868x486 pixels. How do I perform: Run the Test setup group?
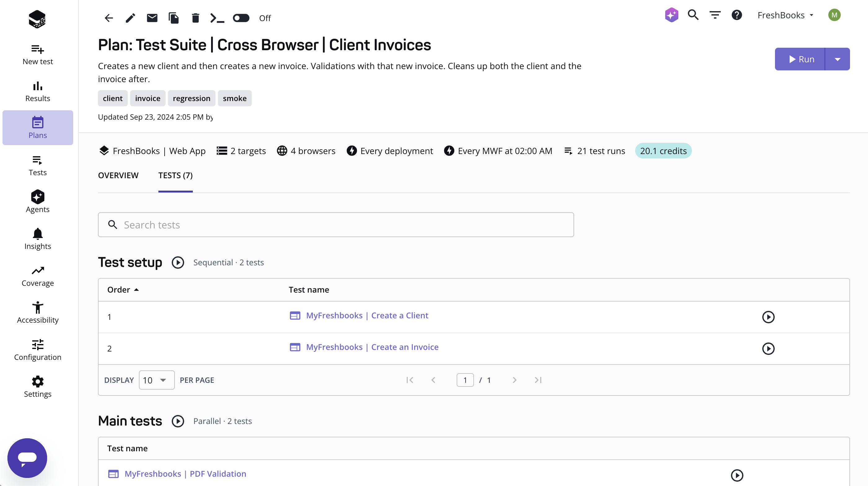click(178, 263)
